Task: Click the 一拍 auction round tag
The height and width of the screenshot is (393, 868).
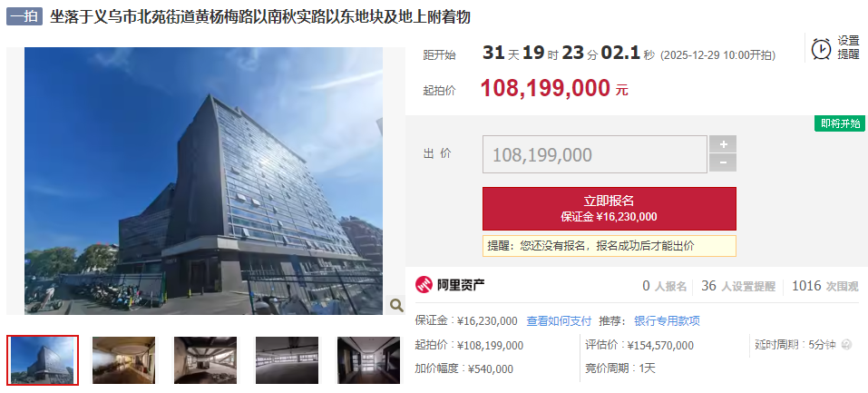Action: point(24,16)
